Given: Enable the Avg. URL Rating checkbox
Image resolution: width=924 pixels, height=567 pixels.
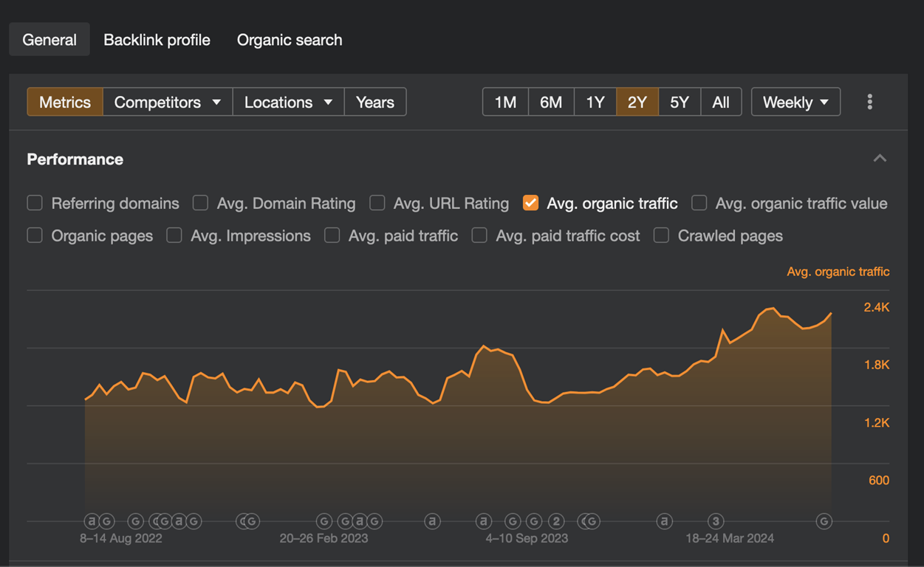Looking at the screenshot, I should [377, 203].
